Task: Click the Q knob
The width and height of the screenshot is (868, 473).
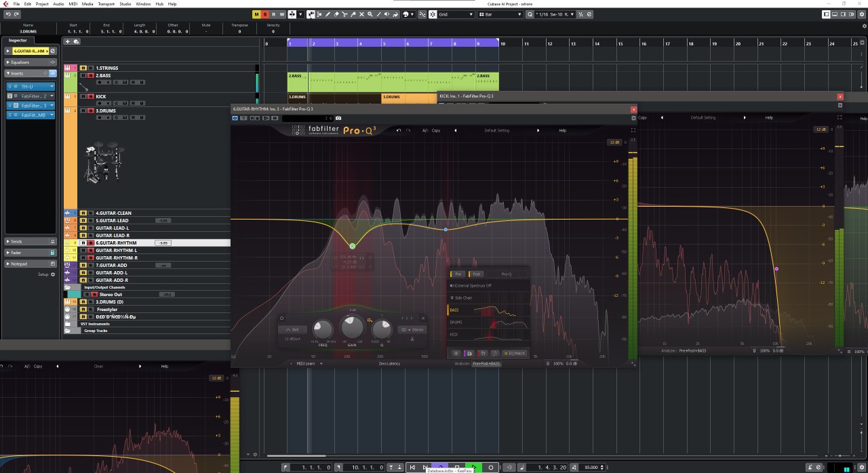Action: coord(382,329)
